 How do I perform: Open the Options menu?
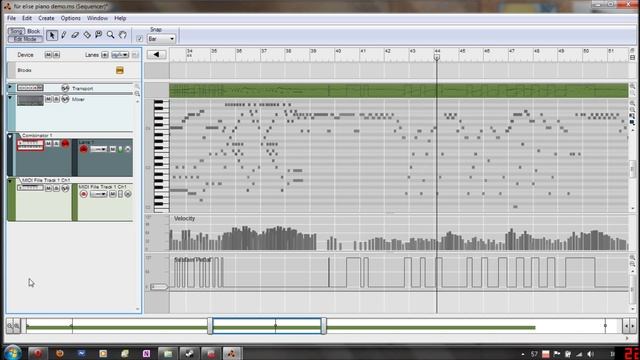pyautogui.click(x=71, y=18)
